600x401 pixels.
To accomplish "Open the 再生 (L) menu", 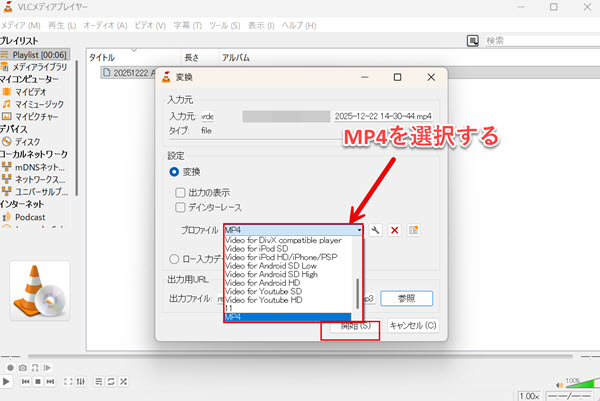I will tap(62, 26).
